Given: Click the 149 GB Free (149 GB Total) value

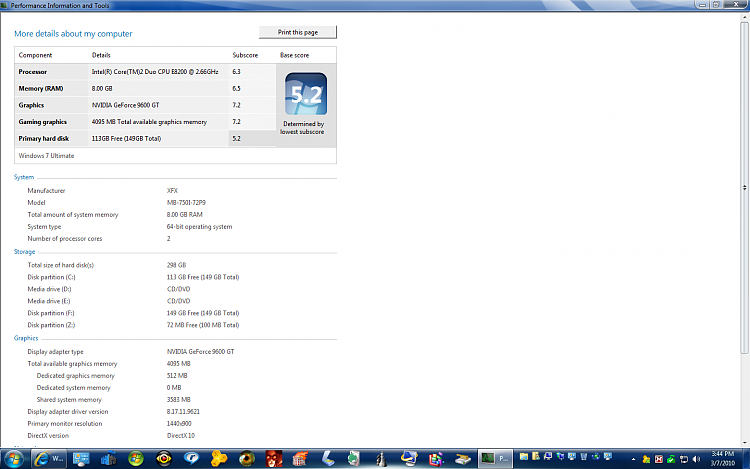Looking at the screenshot, I should coord(203,313).
